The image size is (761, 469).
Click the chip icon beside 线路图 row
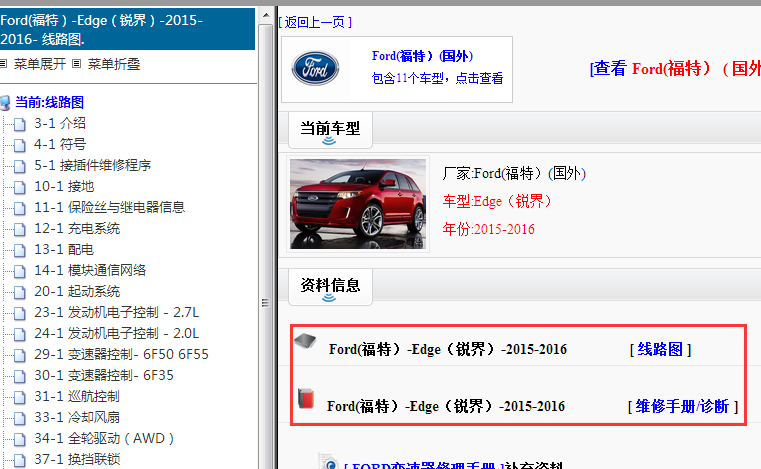tap(305, 342)
